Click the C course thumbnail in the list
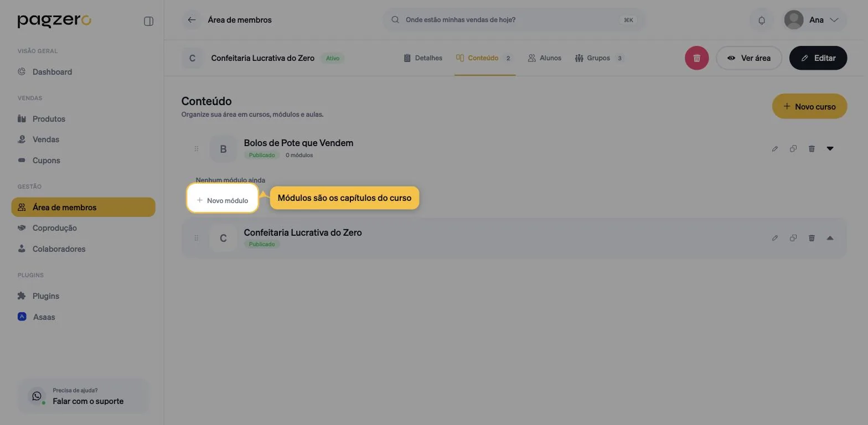868x425 pixels. pyautogui.click(x=223, y=238)
